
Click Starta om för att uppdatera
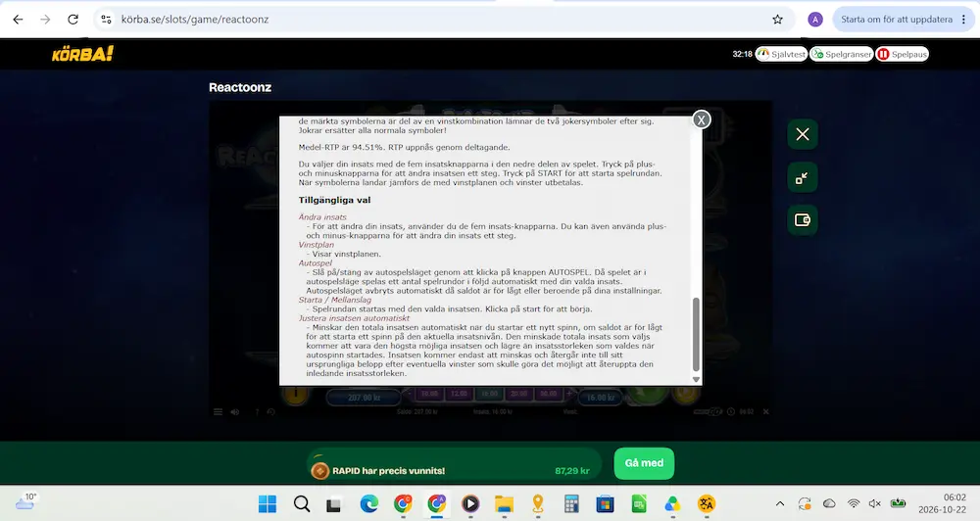pos(897,20)
